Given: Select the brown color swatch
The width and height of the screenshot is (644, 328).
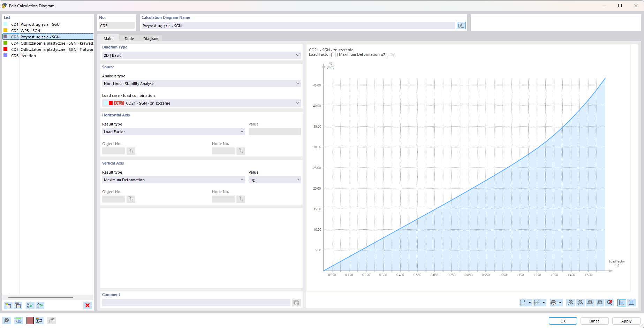Looking at the screenshot, I should point(30,320).
